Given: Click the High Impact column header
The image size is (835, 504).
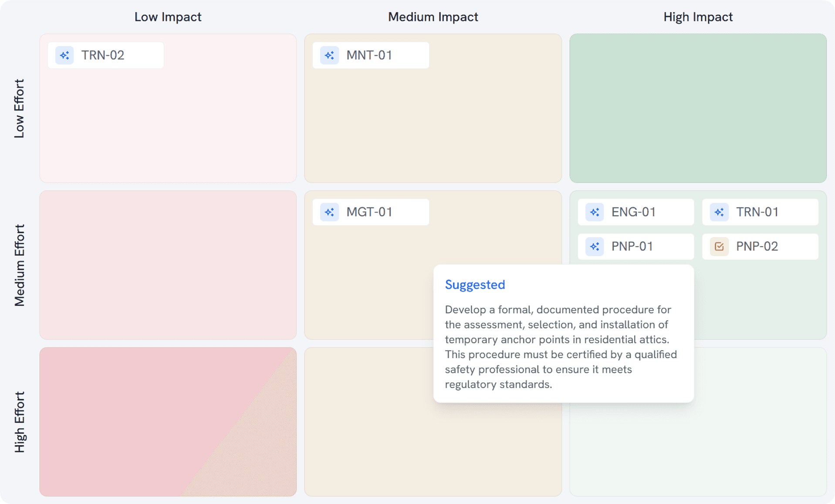Looking at the screenshot, I should [698, 17].
